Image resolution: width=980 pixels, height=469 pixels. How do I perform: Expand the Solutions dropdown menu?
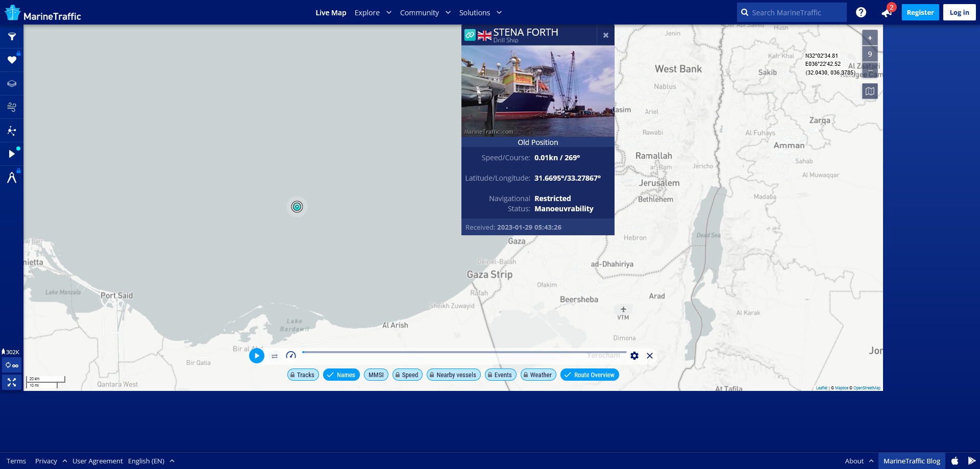pos(480,13)
